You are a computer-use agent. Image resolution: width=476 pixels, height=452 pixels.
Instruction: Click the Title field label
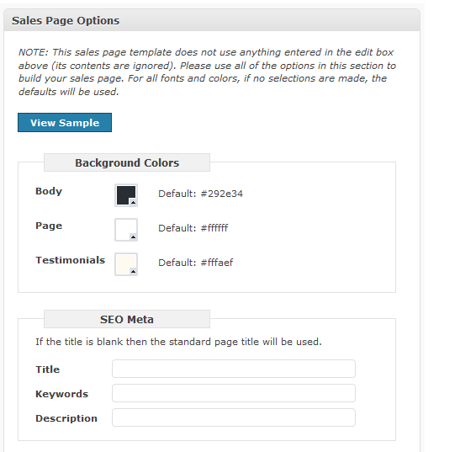click(48, 370)
